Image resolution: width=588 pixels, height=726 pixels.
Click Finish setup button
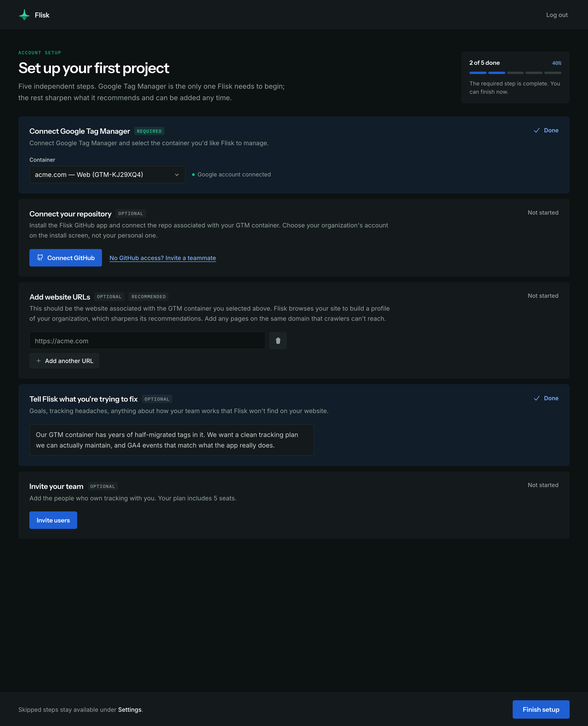(x=541, y=709)
